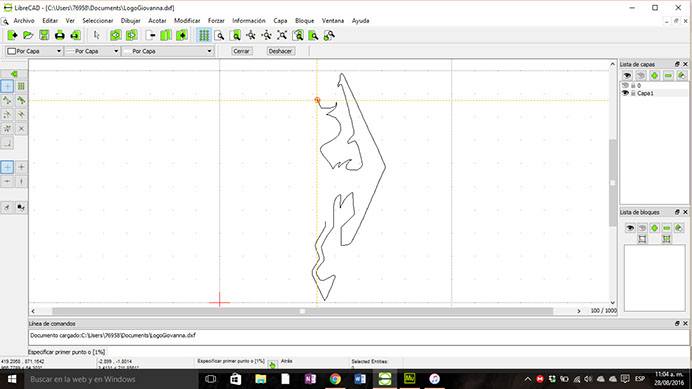Open the color Por Capa dropdown
Image resolution: width=692 pixels, height=389 pixels.
(x=34, y=51)
